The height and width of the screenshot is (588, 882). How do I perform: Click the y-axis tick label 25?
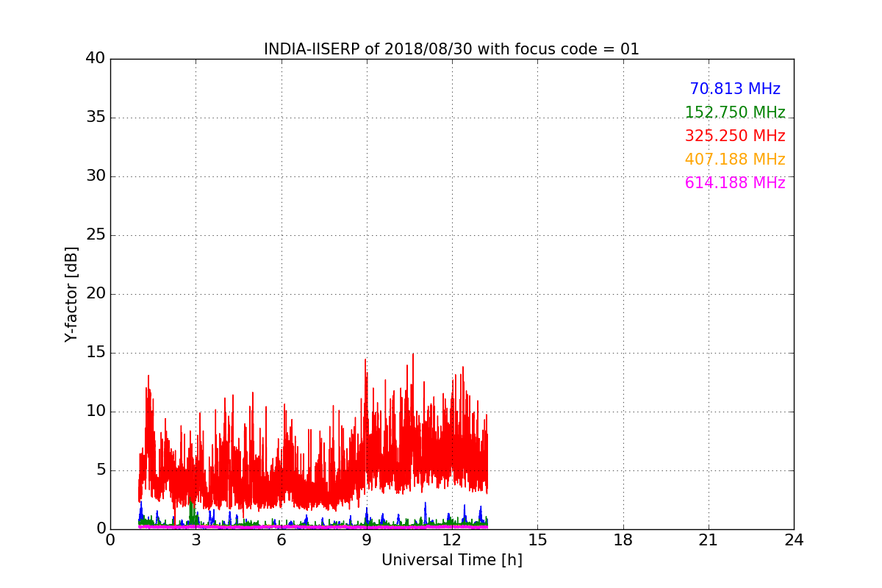96,235
